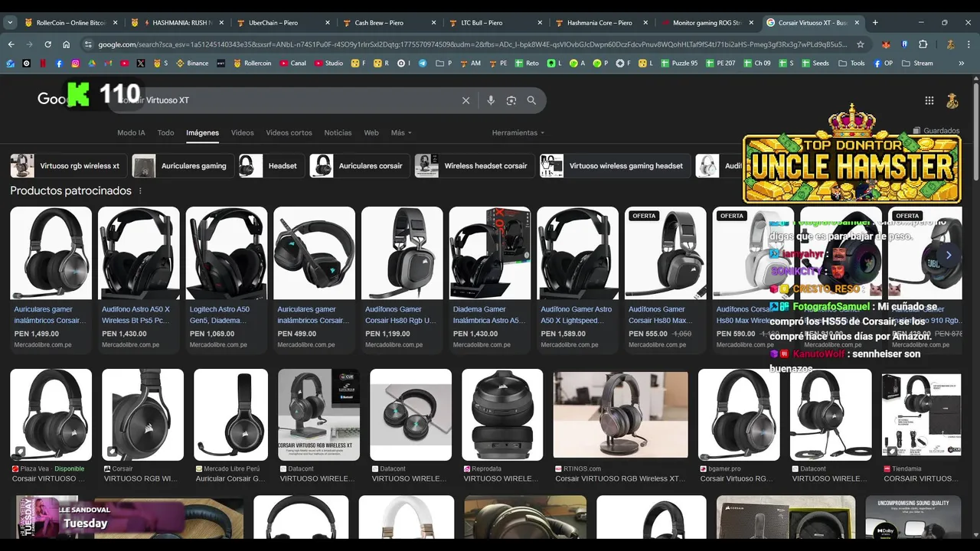Open the Netflix bookmark icon
This screenshot has width=980, height=551.
click(43, 64)
